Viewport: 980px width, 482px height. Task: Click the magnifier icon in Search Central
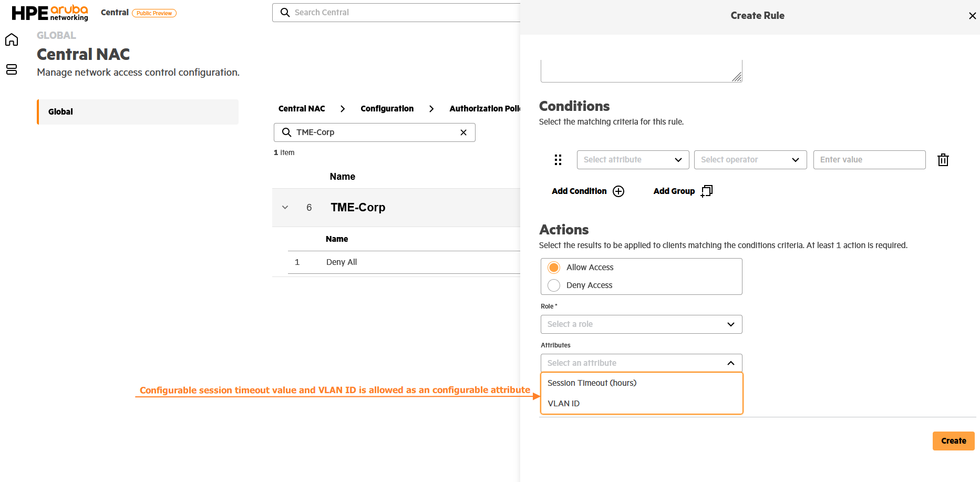point(285,13)
